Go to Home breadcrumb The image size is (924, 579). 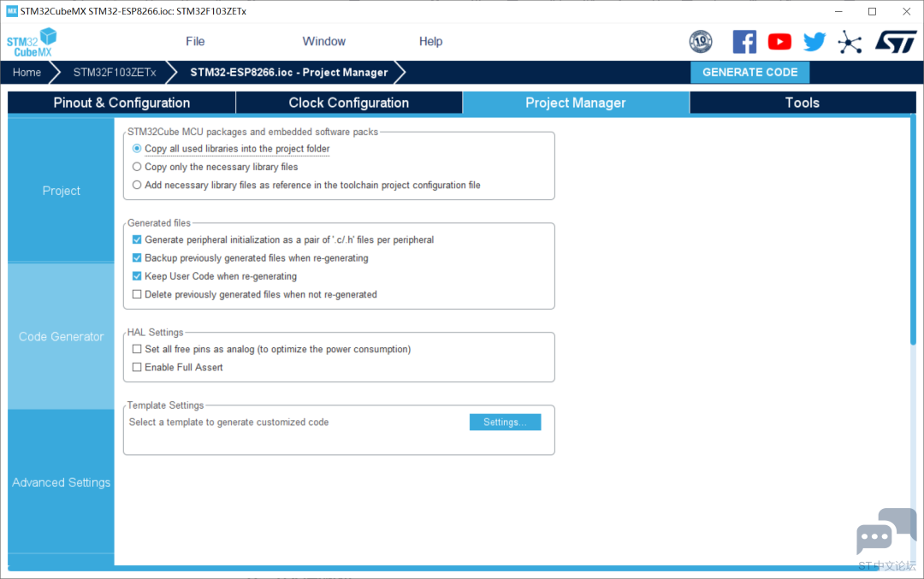point(27,73)
